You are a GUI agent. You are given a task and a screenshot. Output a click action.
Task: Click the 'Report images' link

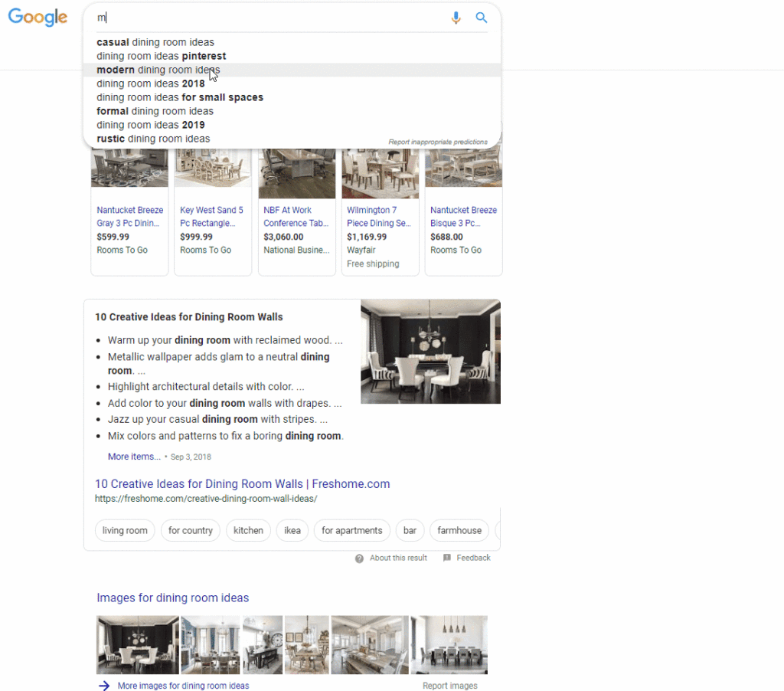pos(449,686)
